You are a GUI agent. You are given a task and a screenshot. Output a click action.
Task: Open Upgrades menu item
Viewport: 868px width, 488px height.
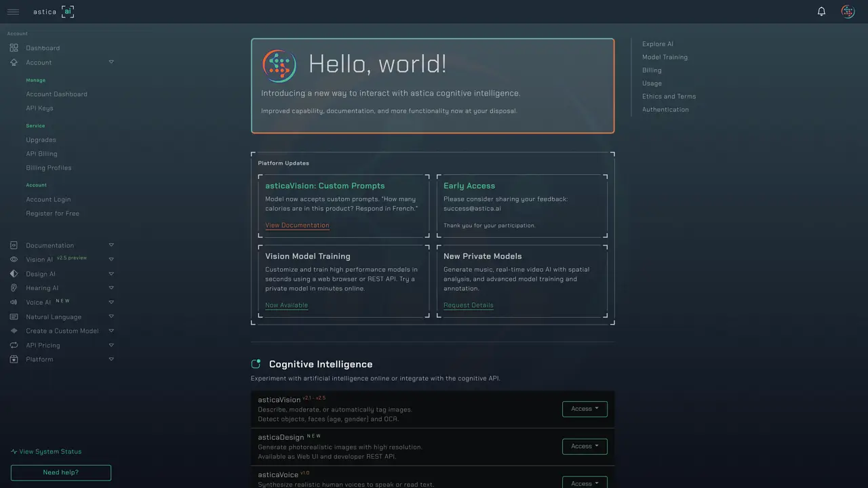pyautogui.click(x=41, y=140)
